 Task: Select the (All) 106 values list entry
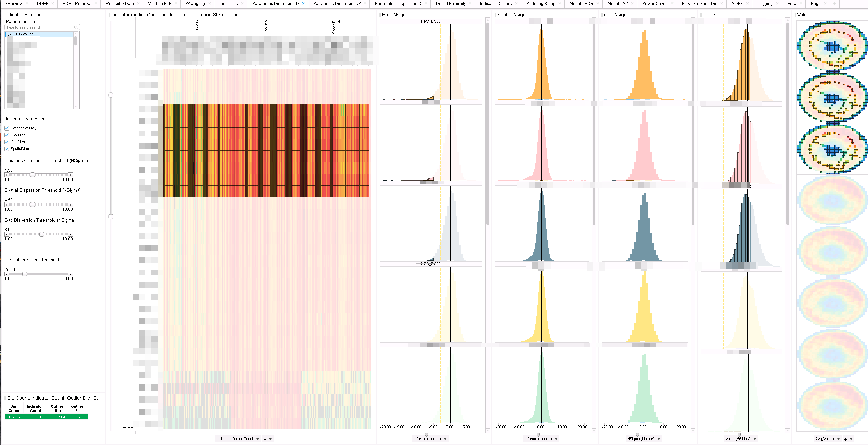coord(39,34)
